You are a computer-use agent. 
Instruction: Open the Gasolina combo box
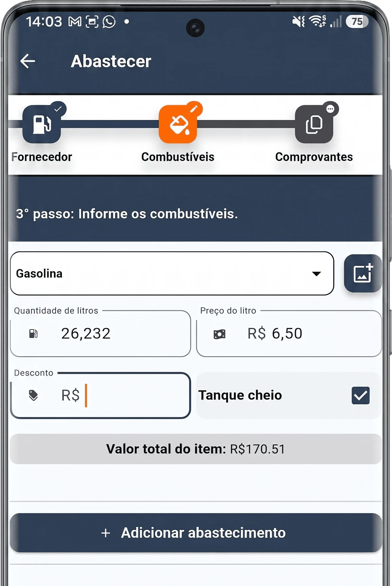[172, 273]
